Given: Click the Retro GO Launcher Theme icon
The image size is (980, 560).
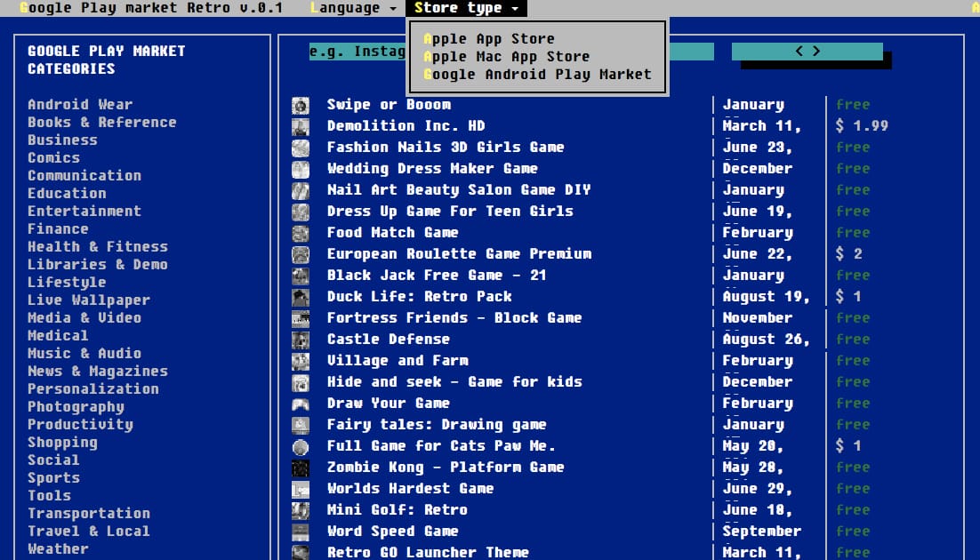Looking at the screenshot, I should click(301, 553).
